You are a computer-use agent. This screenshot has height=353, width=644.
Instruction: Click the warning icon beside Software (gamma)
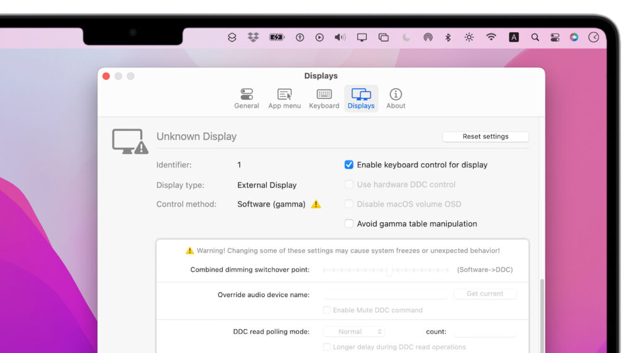(x=316, y=205)
